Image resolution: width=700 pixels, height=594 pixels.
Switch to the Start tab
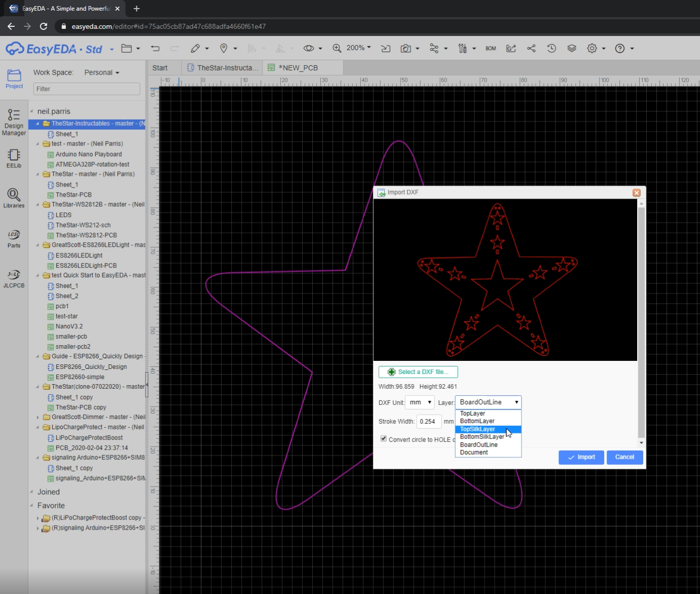tap(160, 67)
